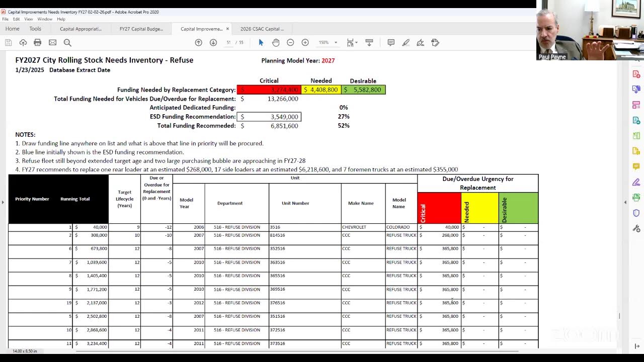Switch to the Home tab
This screenshot has height=362, width=644.
pyautogui.click(x=12, y=29)
